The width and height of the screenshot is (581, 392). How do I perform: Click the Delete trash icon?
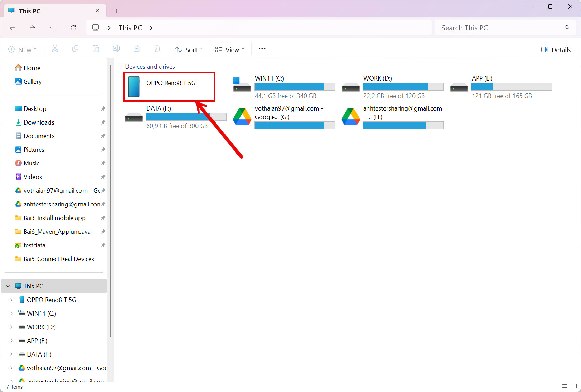157,49
